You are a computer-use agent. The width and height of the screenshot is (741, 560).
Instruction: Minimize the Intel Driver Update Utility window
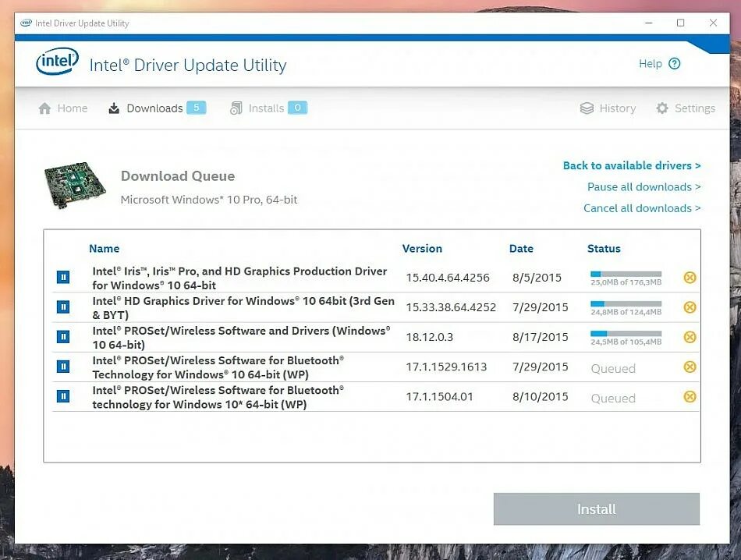pos(648,23)
